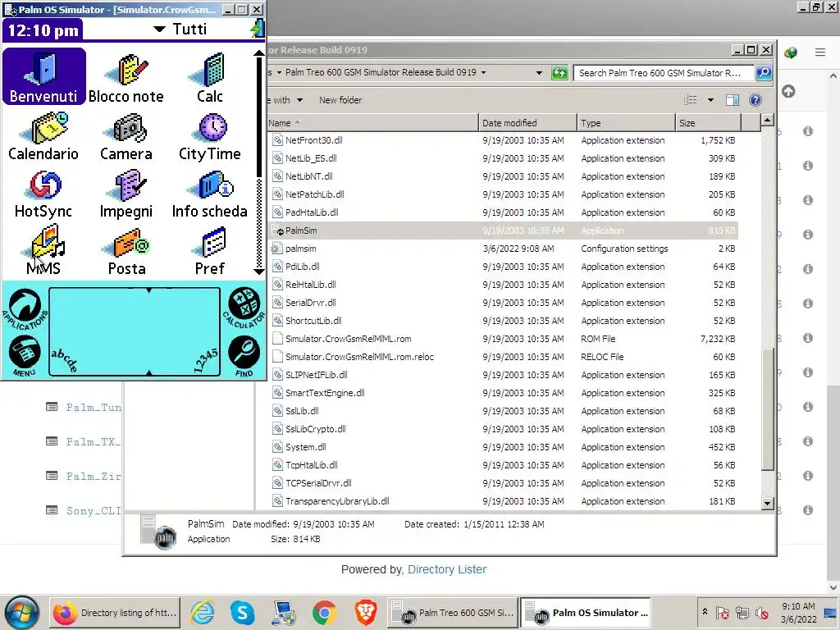Open the City Time app
The image size is (840, 630).
click(x=209, y=136)
